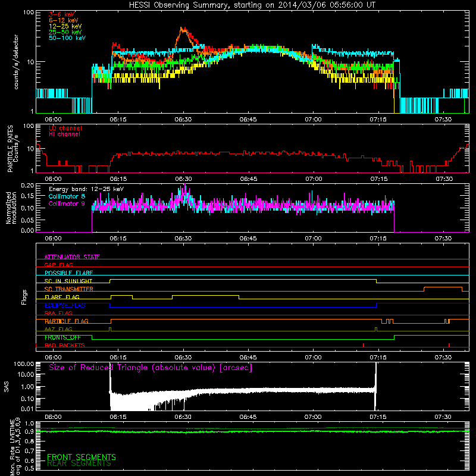
Task: Click "06:30" under the counts/s/detector plot
Action: point(183,120)
